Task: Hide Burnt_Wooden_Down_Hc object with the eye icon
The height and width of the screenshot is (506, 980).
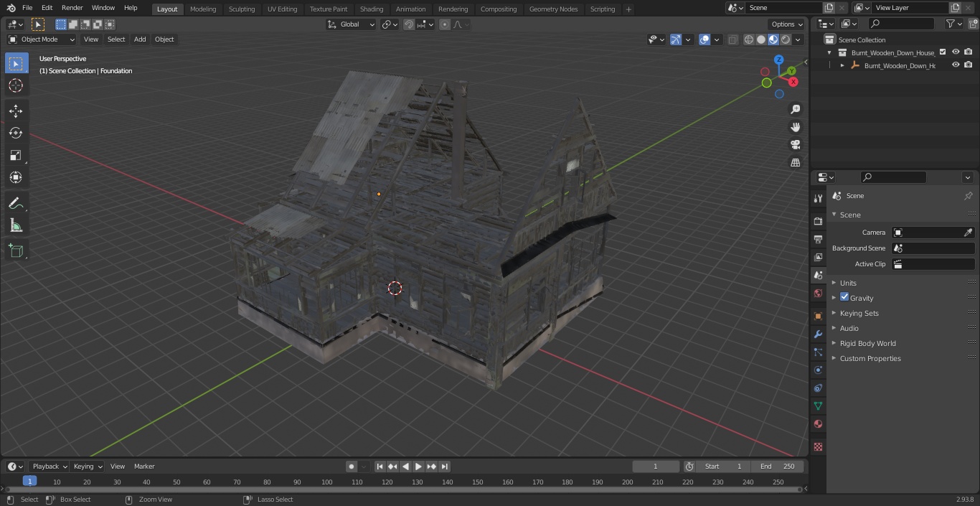Action: 956,65
